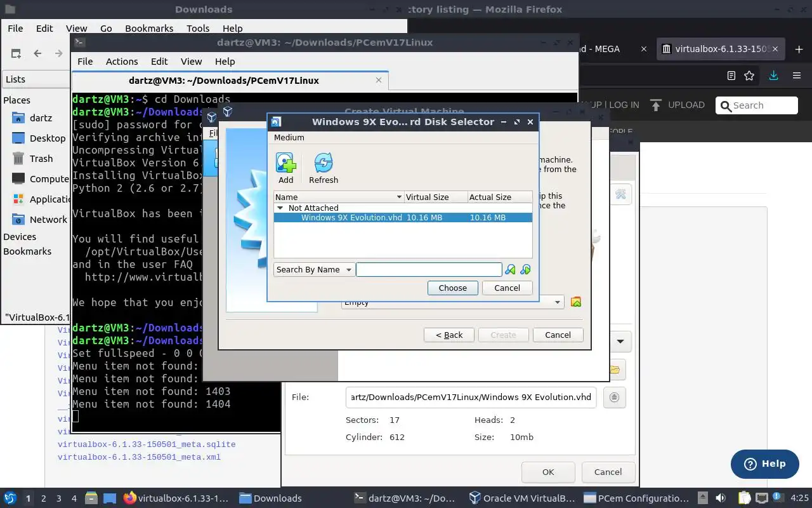The width and height of the screenshot is (812, 508).
Task: Click the show desktop icon in taskbar
Action: click(x=109, y=498)
